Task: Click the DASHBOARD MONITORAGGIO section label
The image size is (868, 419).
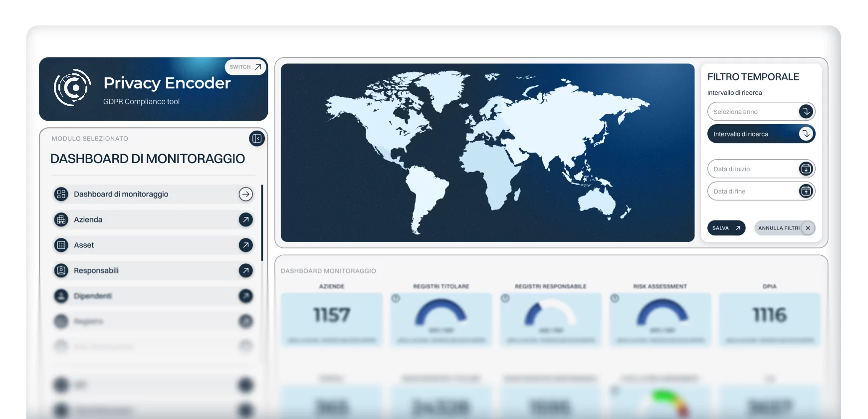Action: [x=328, y=271]
